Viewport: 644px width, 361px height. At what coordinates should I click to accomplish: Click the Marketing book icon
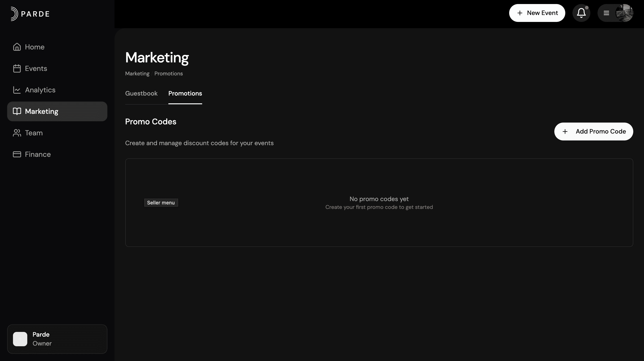click(17, 111)
